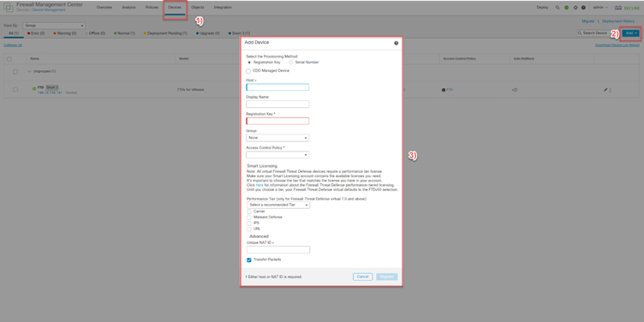Open the Add dropdown button
The height and width of the screenshot is (322, 644).
point(631,33)
